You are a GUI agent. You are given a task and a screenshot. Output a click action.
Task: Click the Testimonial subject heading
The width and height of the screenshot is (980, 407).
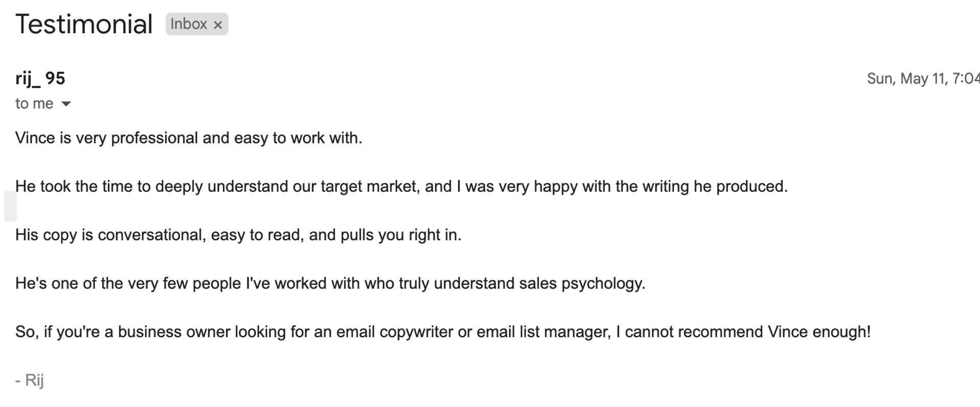84,24
